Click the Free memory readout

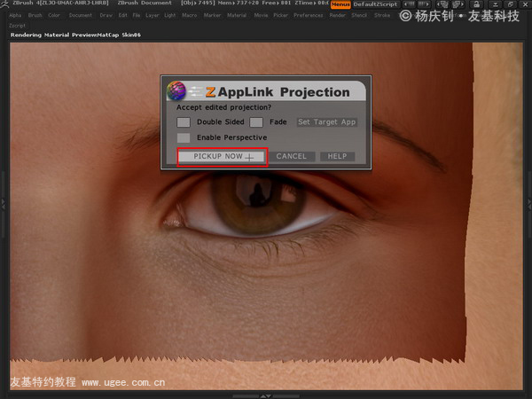click(277, 3)
